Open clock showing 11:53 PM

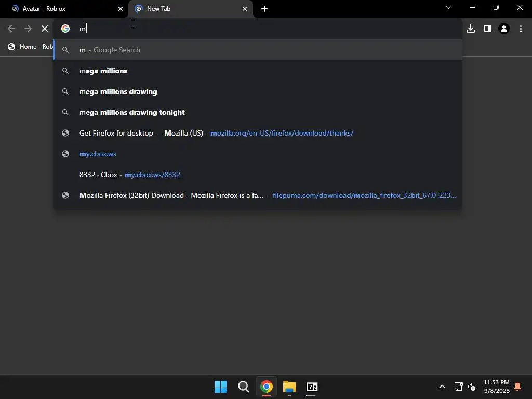tap(496, 387)
